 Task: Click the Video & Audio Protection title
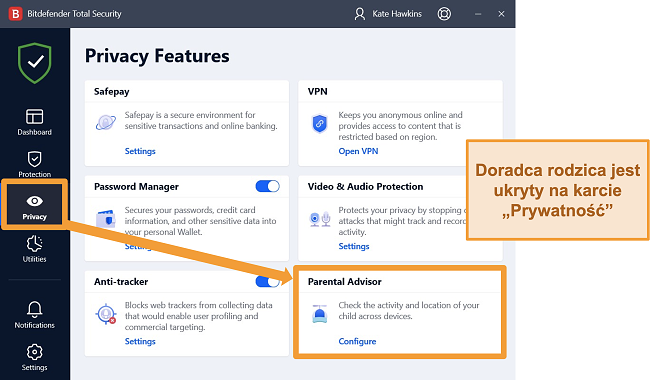(x=365, y=187)
